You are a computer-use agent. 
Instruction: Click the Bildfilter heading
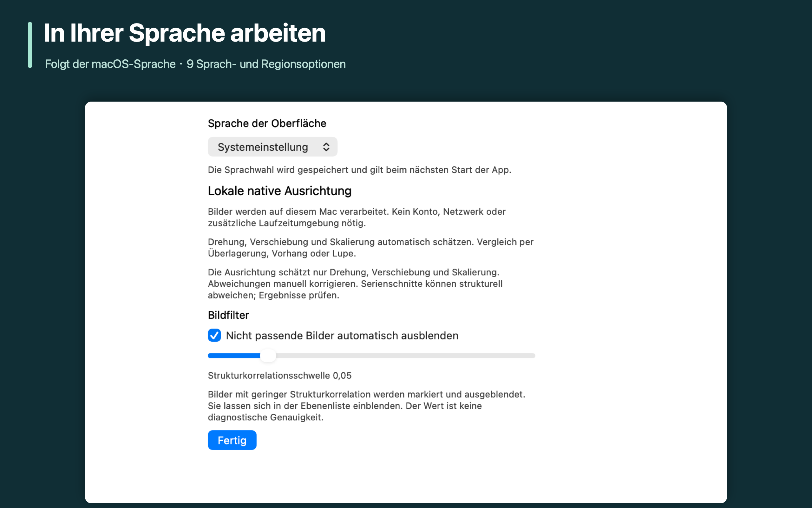[228, 315]
